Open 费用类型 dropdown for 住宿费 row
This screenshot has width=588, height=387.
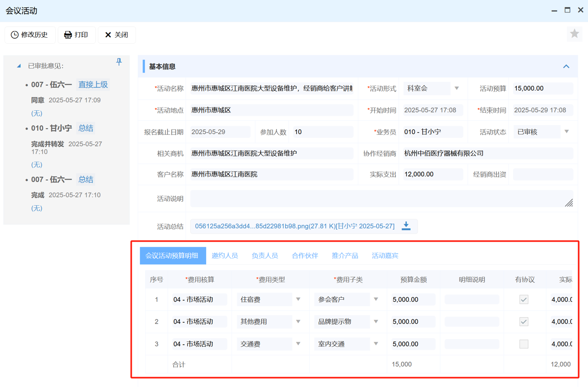[x=298, y=300]
